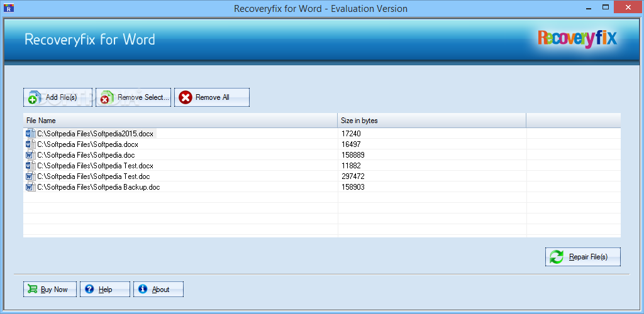This screenshot has height=314, width=644.
Task: Click the Remove All button
Action: tap(211, 97)
